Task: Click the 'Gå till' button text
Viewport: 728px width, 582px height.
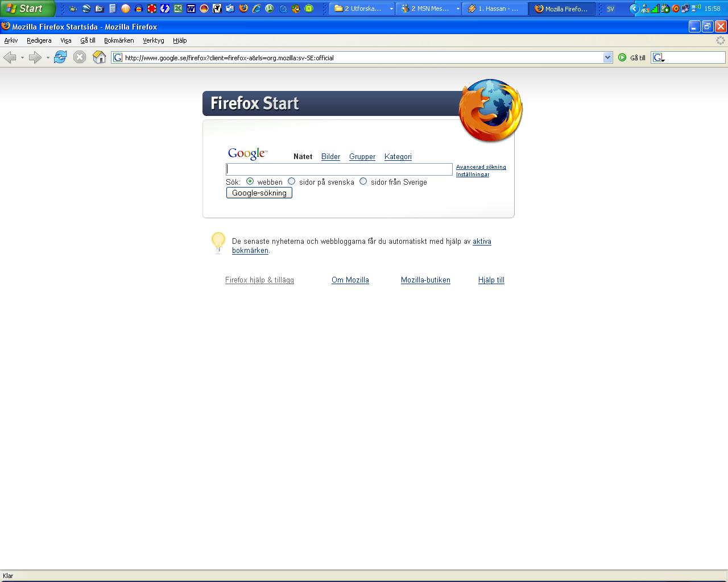Action: point(638,57)
